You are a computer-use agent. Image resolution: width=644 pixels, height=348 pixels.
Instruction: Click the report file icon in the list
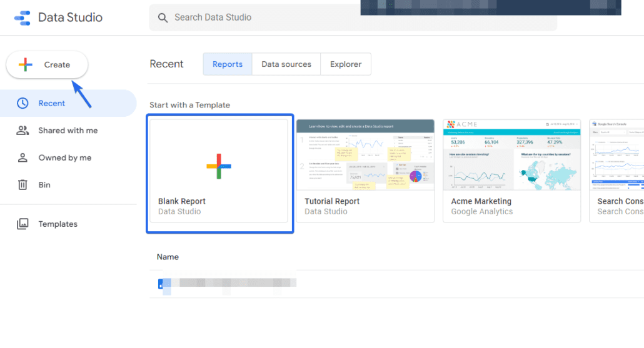pyautogui.click(x=161, y=283)
